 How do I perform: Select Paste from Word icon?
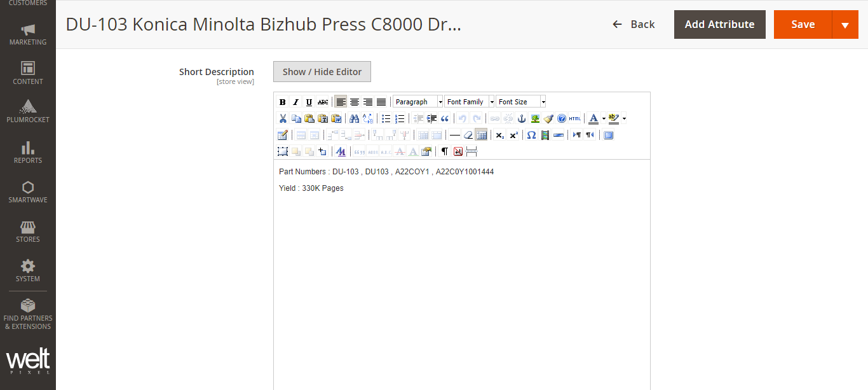click(x=336, y=118)
